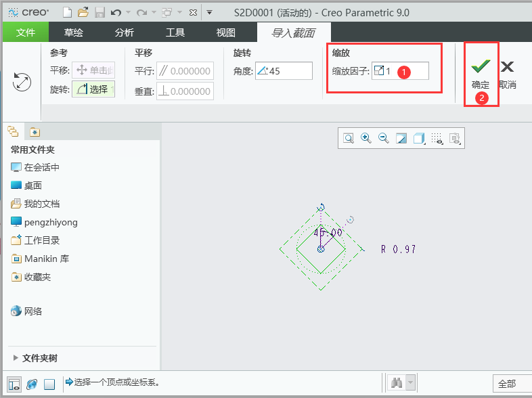Open the 桌面 folder

(26, 185)
